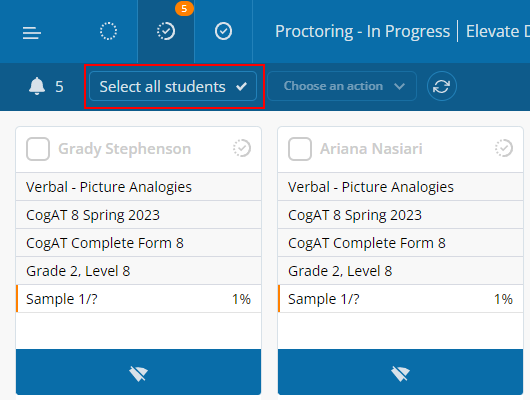Open the hamburger navigation menu
Viewport: 530px width, 400px height.
tap(32, 32)
